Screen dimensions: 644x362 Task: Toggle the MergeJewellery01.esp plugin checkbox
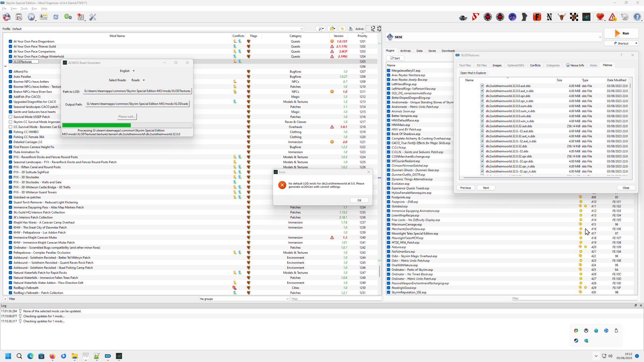[388, 71]
